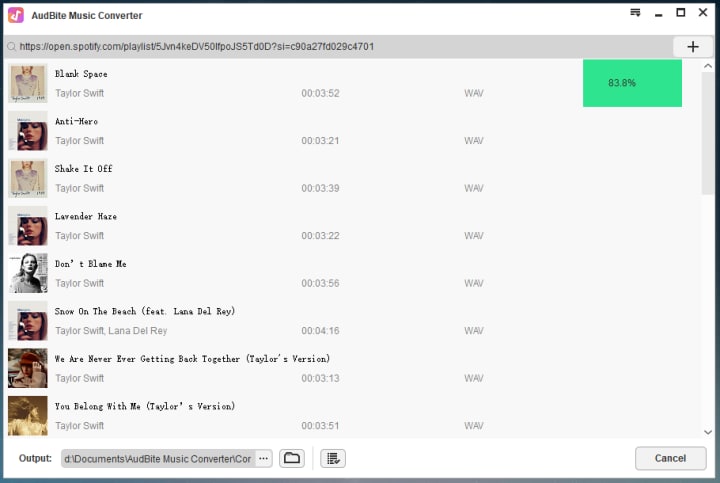Viewport: 720px width, 483px height.
Task: Click duration 00:03:39 of Shake It Off
Action: [x=320, y=188]
